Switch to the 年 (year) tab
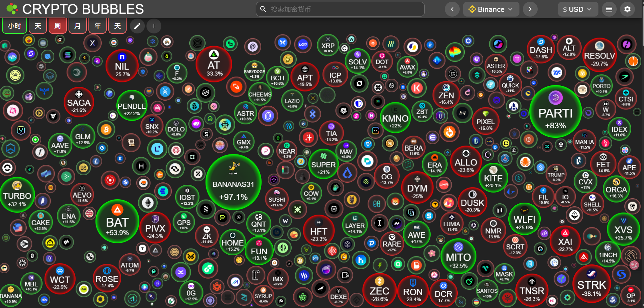The width and height of the screenshot is (644, 308). click(x=98, y=26)
